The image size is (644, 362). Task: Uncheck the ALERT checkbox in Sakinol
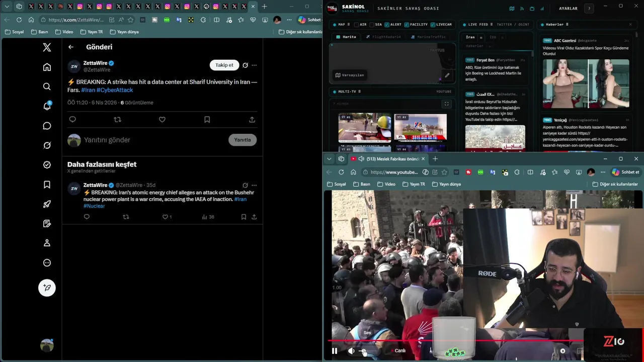(387, 24)
